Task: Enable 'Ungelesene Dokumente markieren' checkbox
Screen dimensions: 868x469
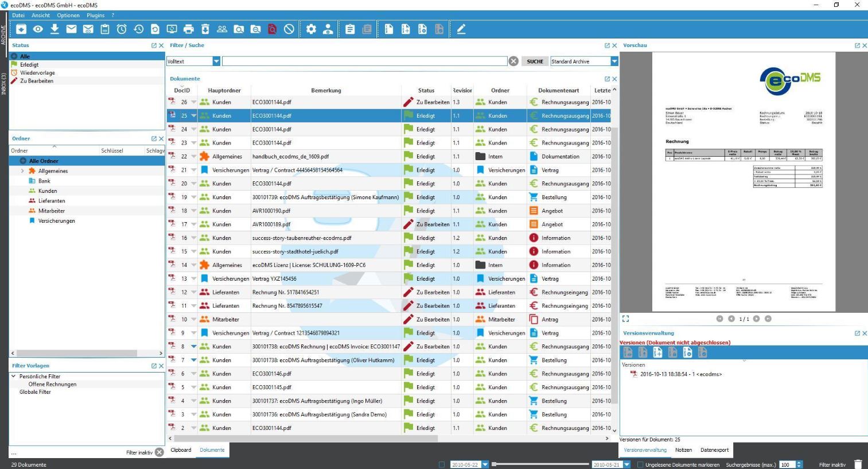Action: coord(640,464)
